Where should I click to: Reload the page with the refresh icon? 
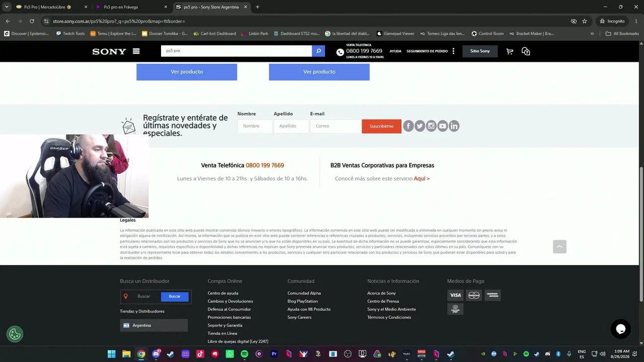pos(32,21)
